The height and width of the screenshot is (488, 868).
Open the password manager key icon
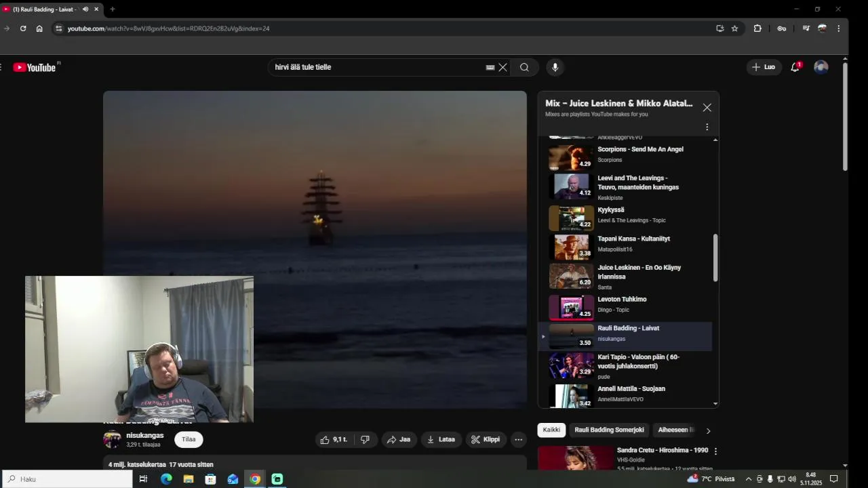[x=781, y=28]
